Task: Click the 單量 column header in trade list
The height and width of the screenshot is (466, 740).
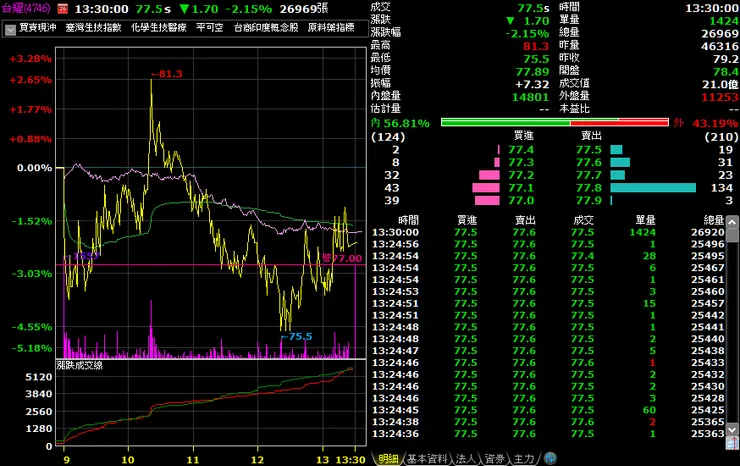Action: click(646, 220)
